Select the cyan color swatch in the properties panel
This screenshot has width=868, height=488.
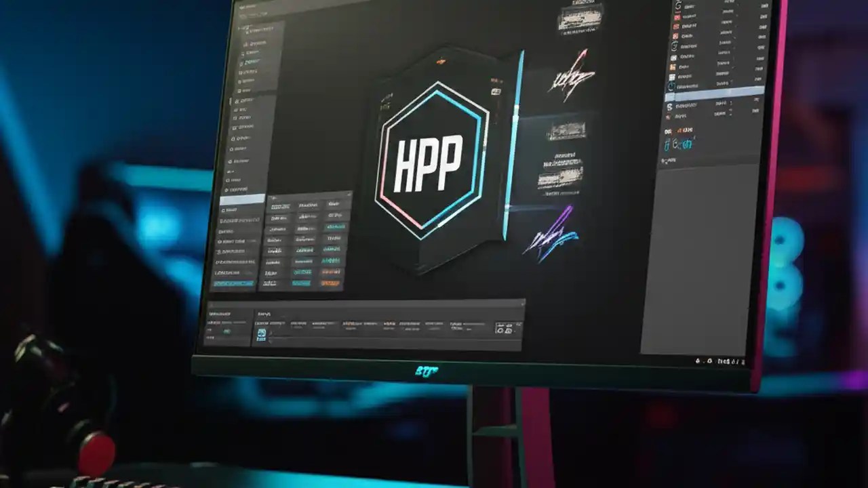233,284
